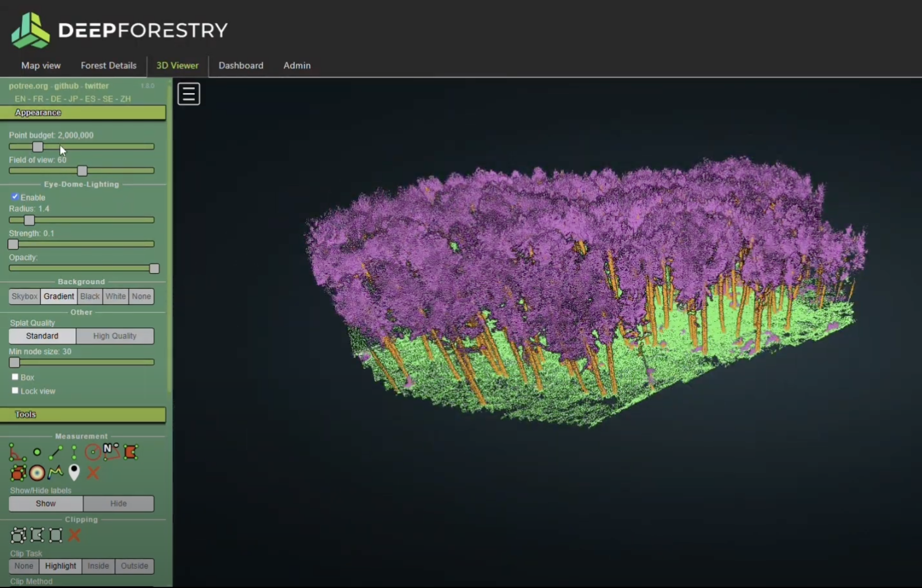Toggle the hamburger sidebar menu button

189,94
